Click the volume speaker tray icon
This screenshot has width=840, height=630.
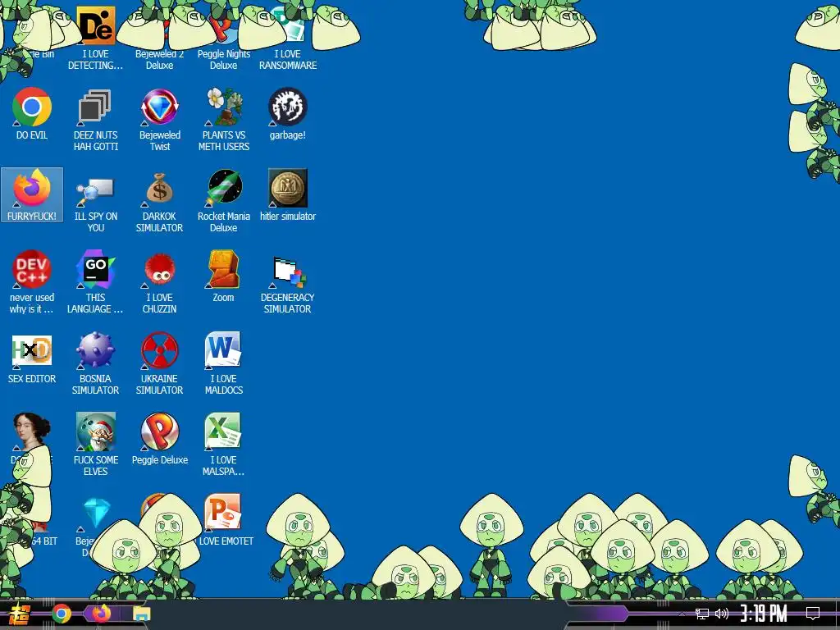coord(722,614)
